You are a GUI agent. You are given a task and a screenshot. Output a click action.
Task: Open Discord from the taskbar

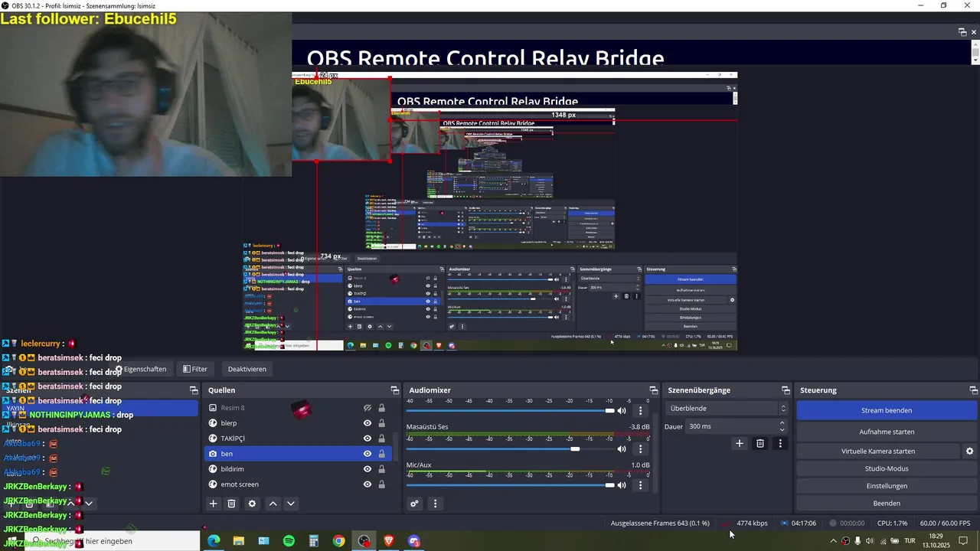pos(414,541)
